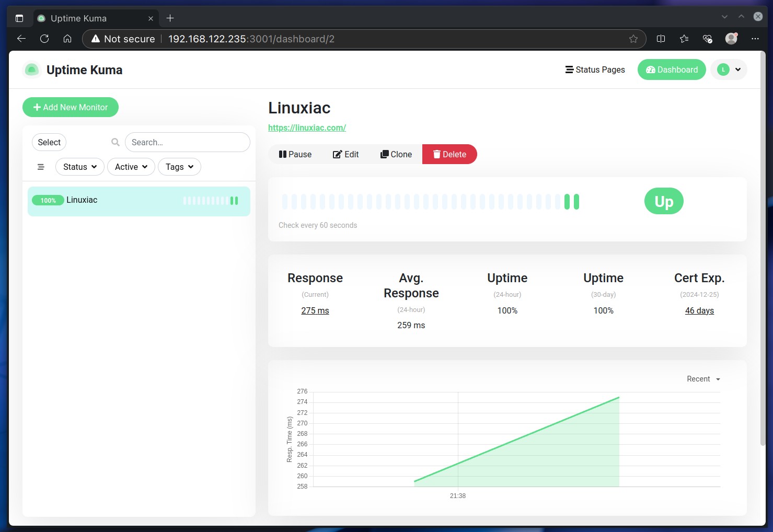The width and height of the screenshot is (773, 532).
Task: Open the user profile dropdown with L avatar
Action: pyautogui.click(x=729, y=70)
